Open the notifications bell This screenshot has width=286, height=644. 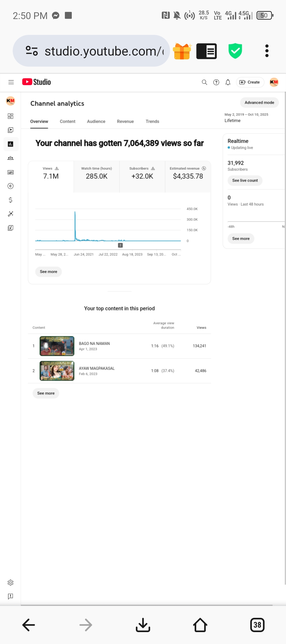coord(228,82)
